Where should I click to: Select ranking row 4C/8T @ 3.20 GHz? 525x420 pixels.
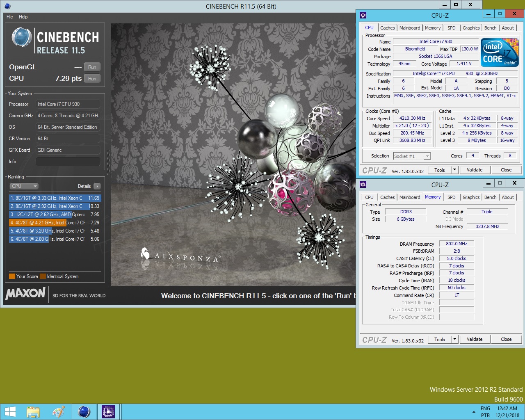click(55, 231)
